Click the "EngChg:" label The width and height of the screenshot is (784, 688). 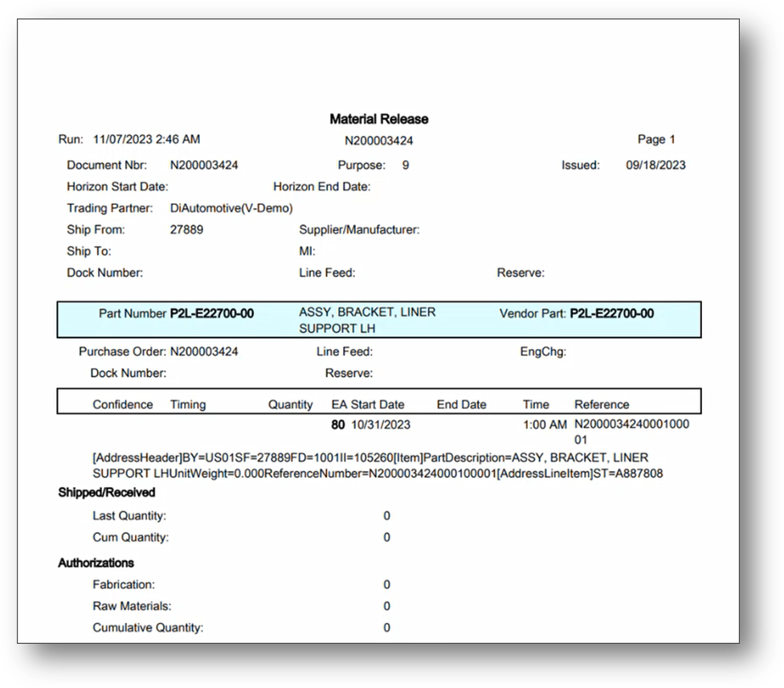(x=543, y=352)
